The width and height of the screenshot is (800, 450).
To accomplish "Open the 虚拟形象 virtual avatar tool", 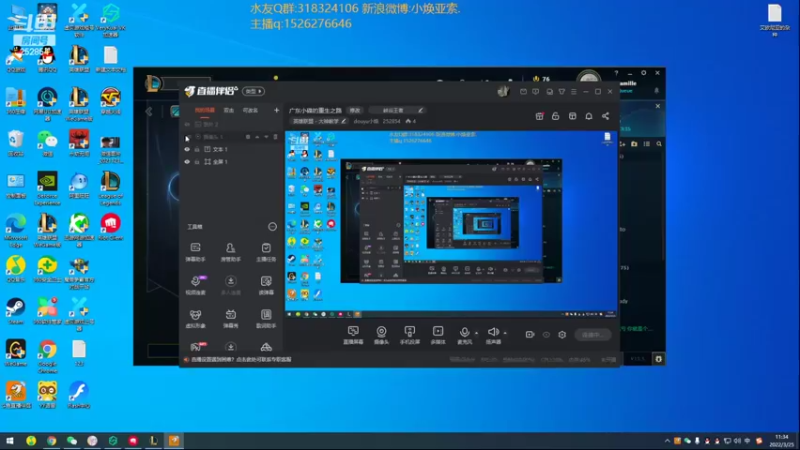I will pyautogui.click(x=195, y=318).
